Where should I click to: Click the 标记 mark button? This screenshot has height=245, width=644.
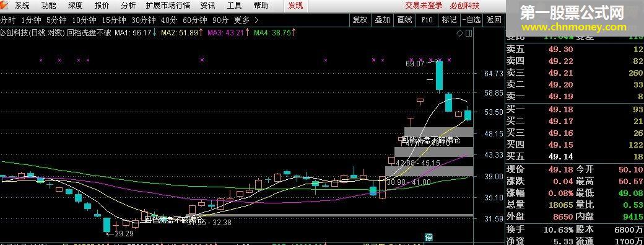tap(449, 20)
